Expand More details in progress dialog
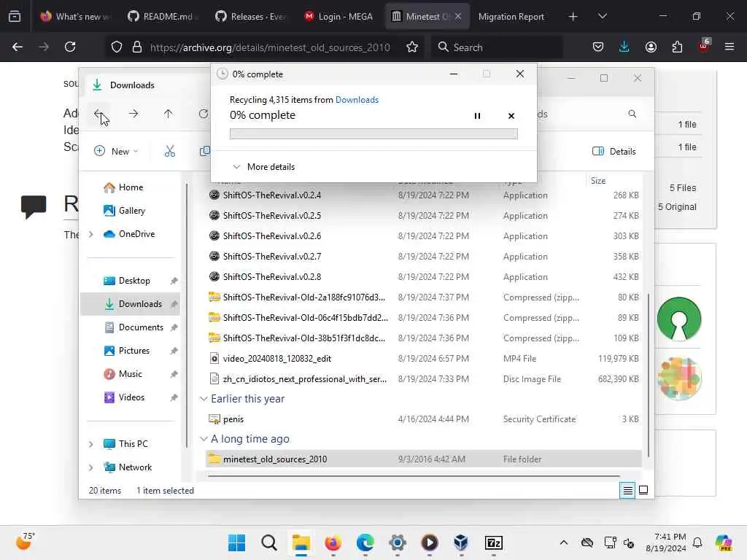Image resolution: width=747 pixels, height=560 pixels. click(x=263, y=167)
